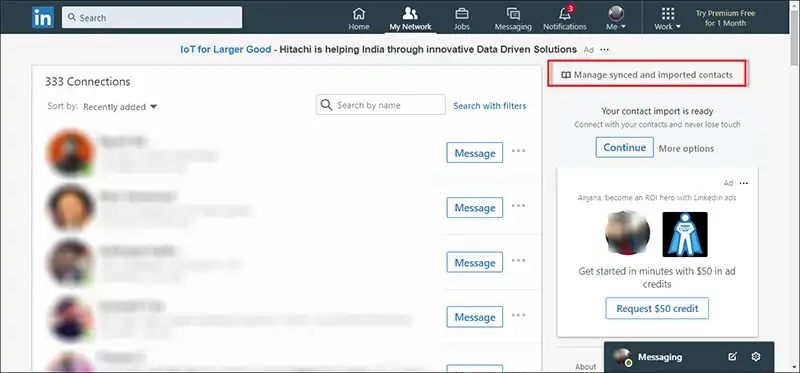The height and width of the screenshot is (373, 800).
Task: View third connection's profile photo
Action: click(70, 262)
